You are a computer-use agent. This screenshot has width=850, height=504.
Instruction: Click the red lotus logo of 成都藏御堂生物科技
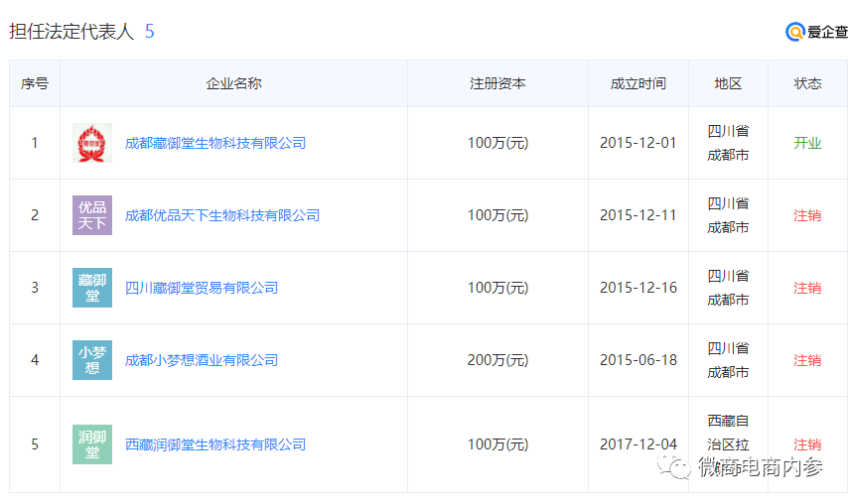click(x=92, y=143)
